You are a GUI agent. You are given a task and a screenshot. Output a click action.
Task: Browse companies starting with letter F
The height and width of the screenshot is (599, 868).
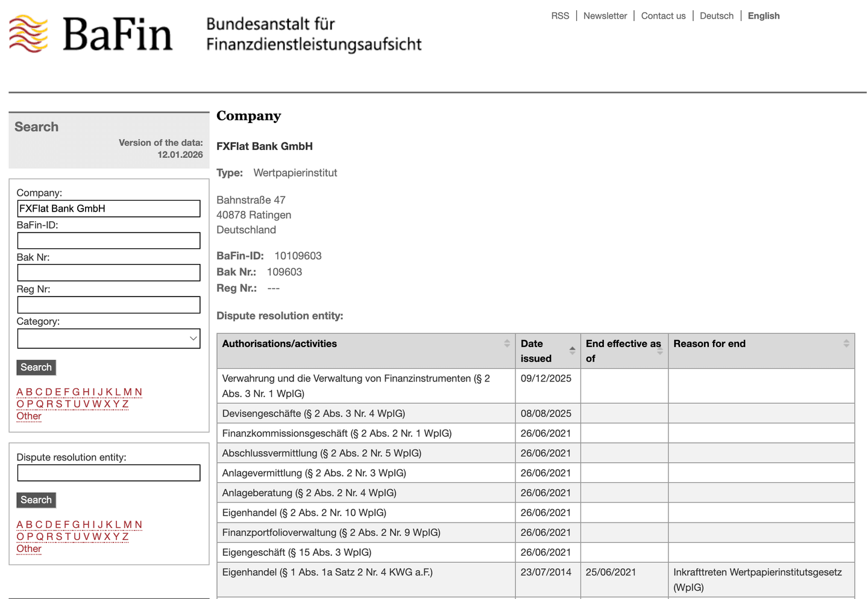click(x=67, y=392)
